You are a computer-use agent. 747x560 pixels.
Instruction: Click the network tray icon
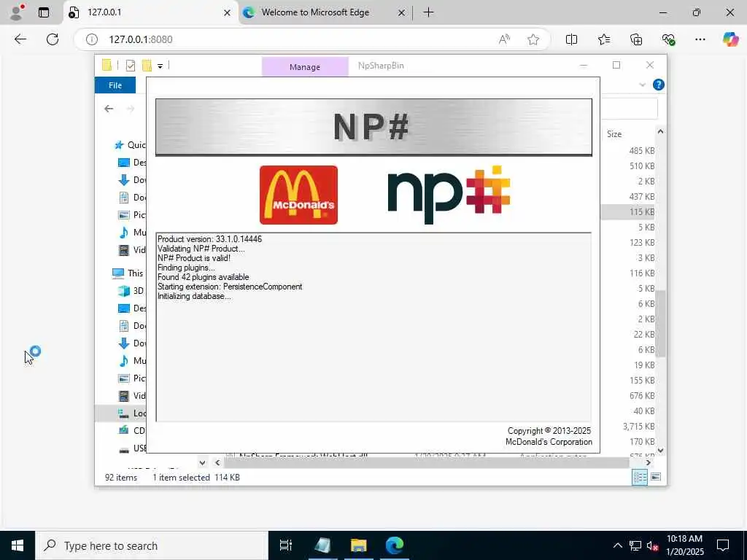635,545
